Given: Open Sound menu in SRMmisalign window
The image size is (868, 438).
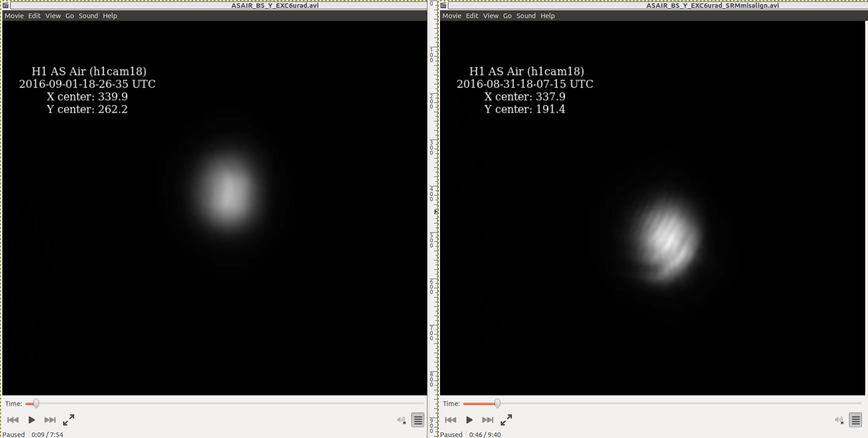Looking at the screenshot, I should point(526,16).
